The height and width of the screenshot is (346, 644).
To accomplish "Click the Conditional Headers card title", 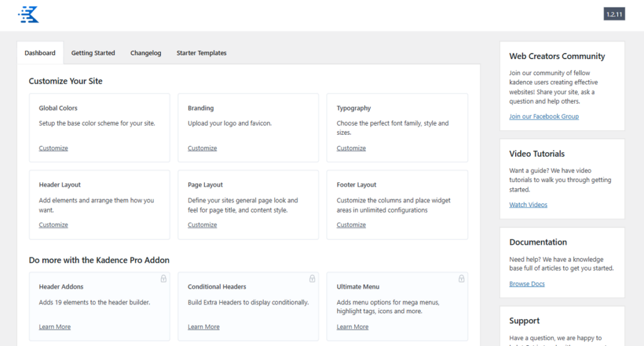I will tap(217, 287).
